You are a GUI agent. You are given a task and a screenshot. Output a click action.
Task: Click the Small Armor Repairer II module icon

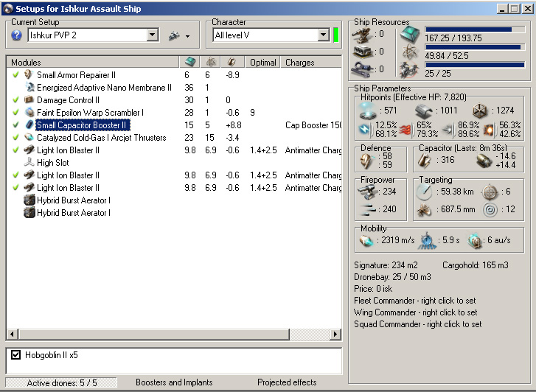click(29, 74)
